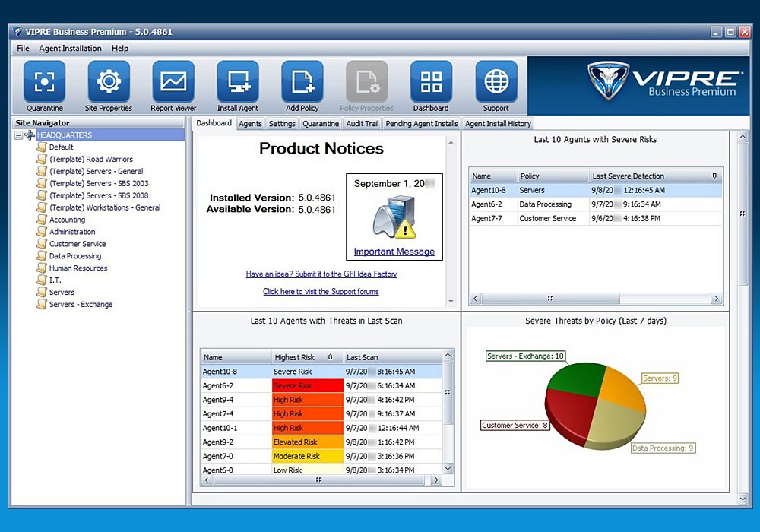The width and height of the screenshot is (760, 532).
Task: Select (Template) Road Warriors policy
Action: (91, 159)
